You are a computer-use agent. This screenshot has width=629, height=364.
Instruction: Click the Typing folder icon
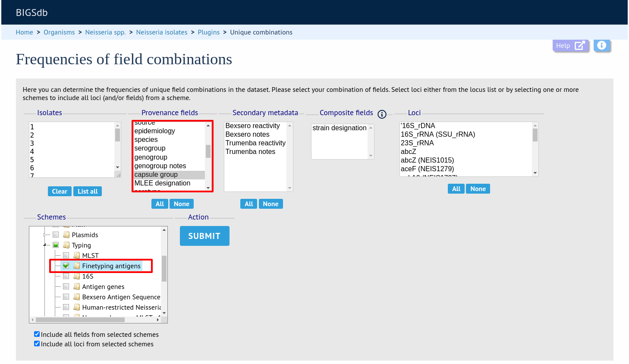click(x=66, y=245)
